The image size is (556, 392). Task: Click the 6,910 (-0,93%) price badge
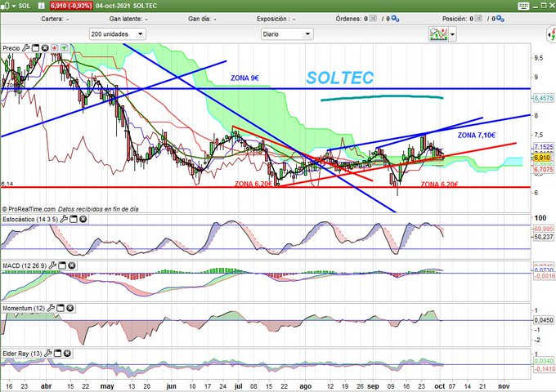pos(71,6)
